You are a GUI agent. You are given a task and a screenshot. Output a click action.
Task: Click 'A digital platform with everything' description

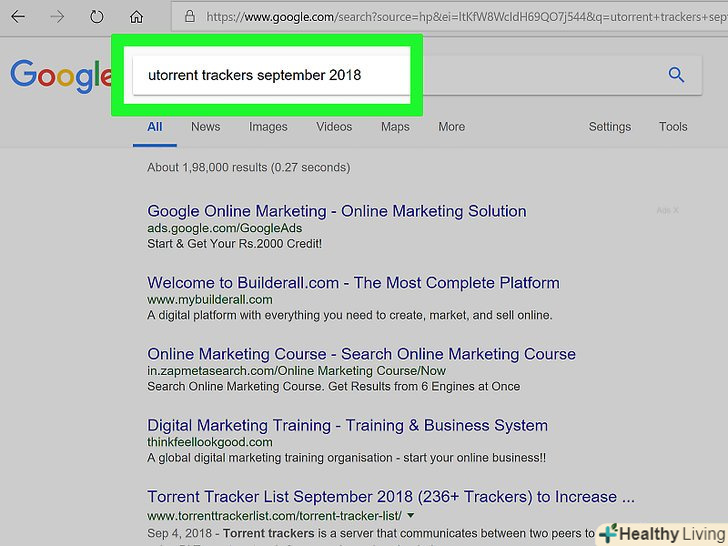(350, 315)
